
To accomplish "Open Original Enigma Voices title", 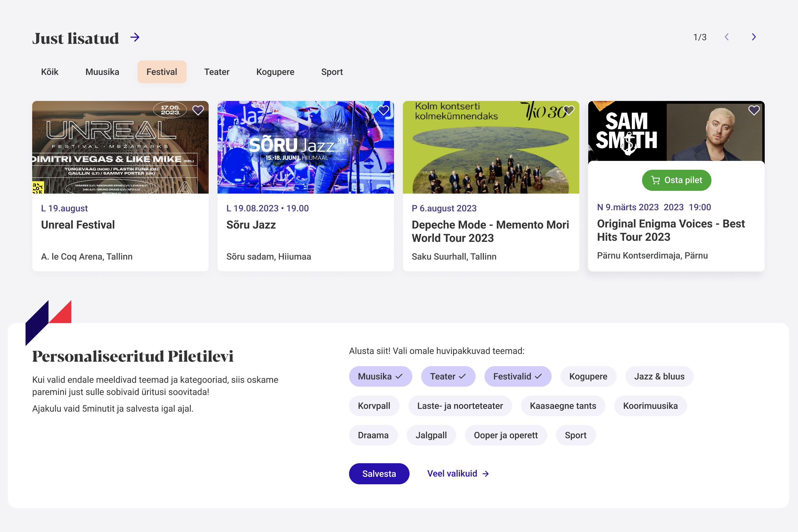I will click(671, 230).
